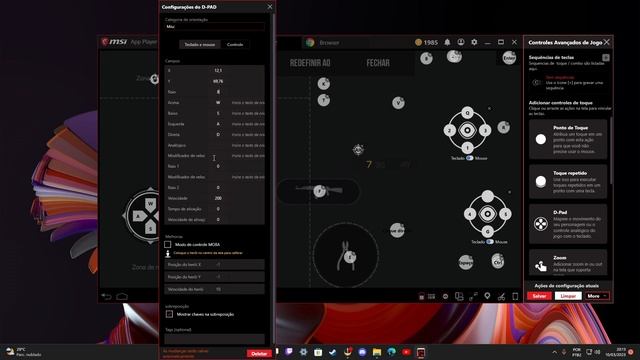Click REDEFINIR AO button in game
The image size is (640, 360).
310,63
